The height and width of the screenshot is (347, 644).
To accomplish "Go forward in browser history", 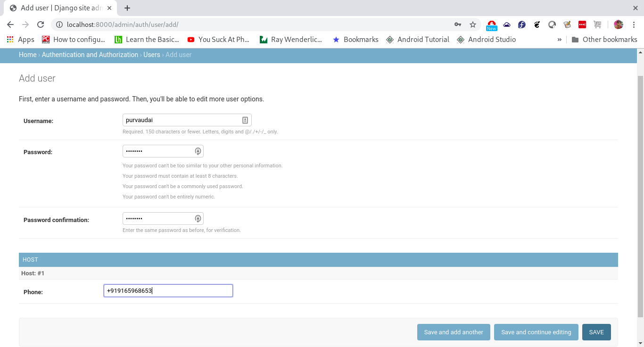I will pyautogui.click(x=25, y=25).
